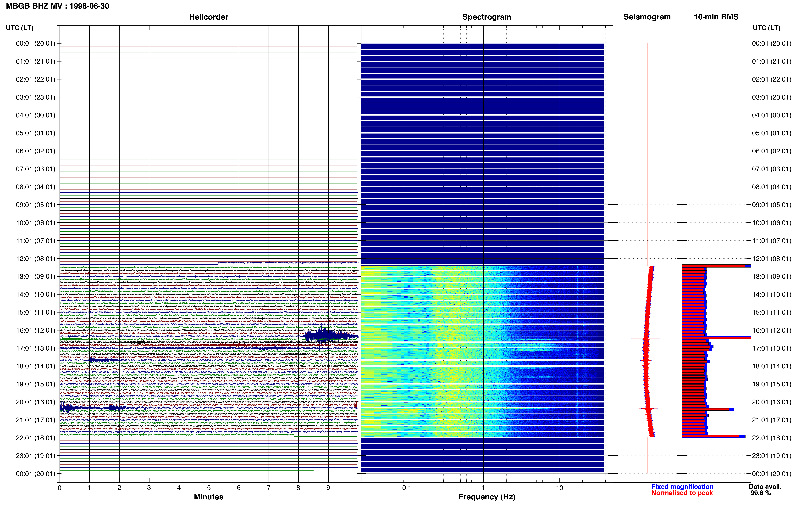Click left time label '16:01 (12:01)'
Viewport: 812px width, 508px height.
36,330
